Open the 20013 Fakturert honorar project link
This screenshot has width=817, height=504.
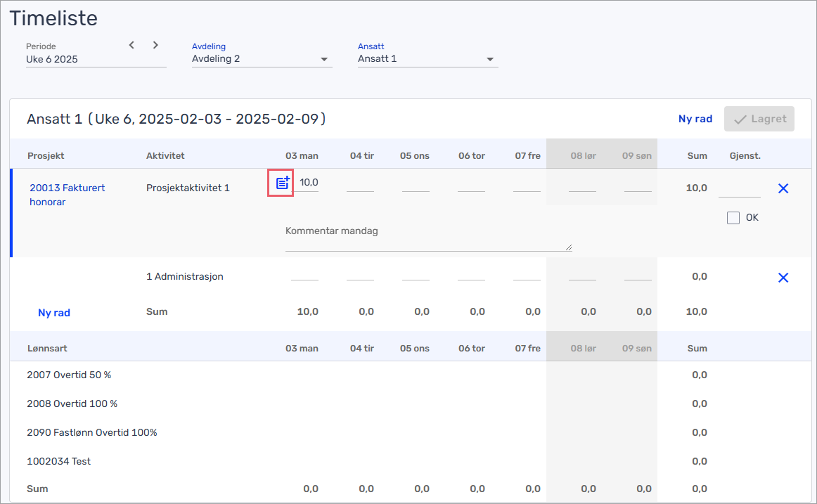(x=67, y=195)
